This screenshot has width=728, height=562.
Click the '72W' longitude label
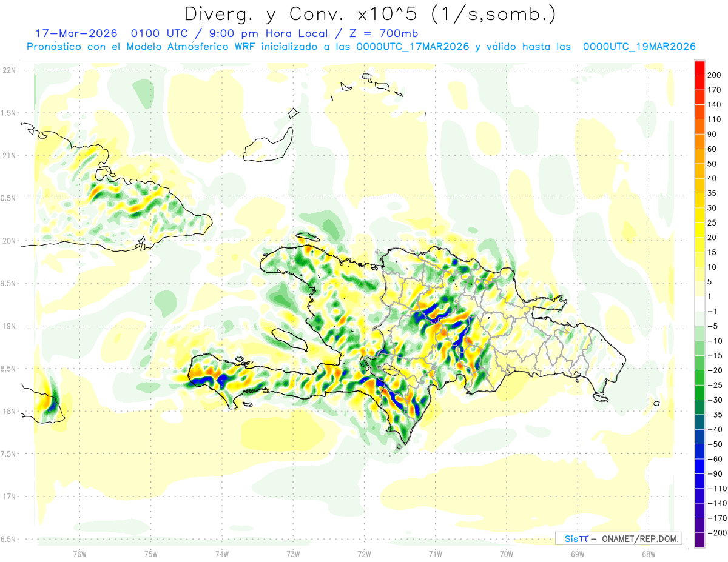click(364, 554)
